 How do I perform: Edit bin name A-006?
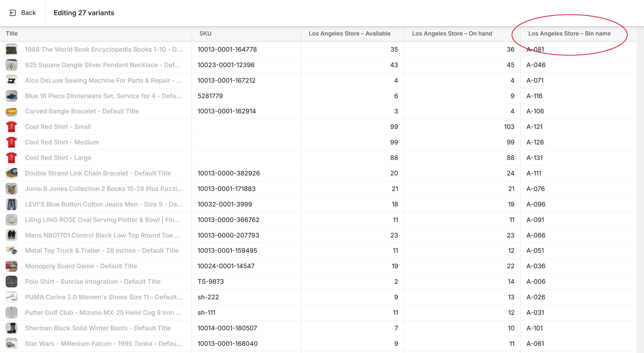point(579,282)
